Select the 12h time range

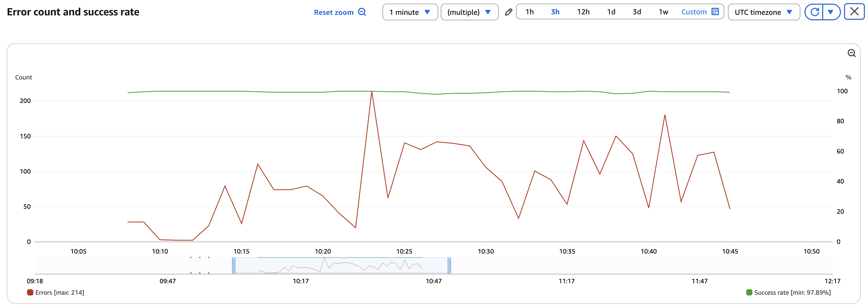(x=583, y=12)
